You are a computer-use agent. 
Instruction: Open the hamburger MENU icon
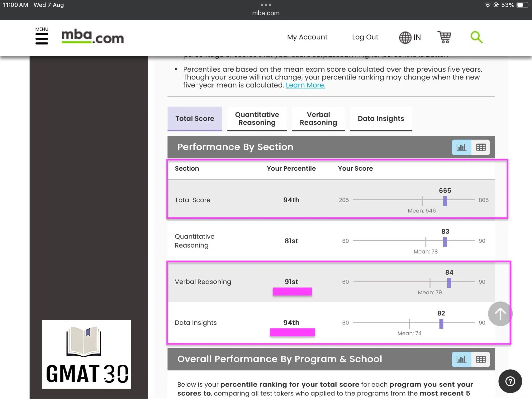pyautogui.click(x=42, y=36)
